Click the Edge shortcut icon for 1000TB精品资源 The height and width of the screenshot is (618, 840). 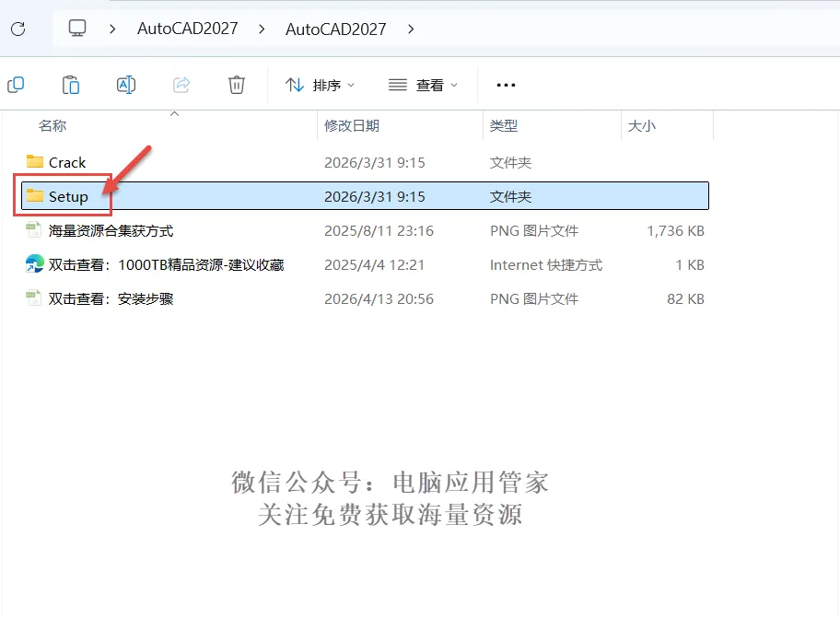(35, 263)
